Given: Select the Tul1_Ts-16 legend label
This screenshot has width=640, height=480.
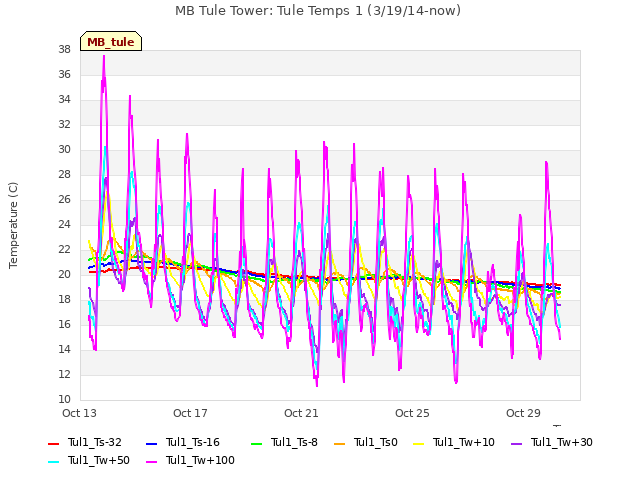Looking at the screenshot, I should click(193, 442).
